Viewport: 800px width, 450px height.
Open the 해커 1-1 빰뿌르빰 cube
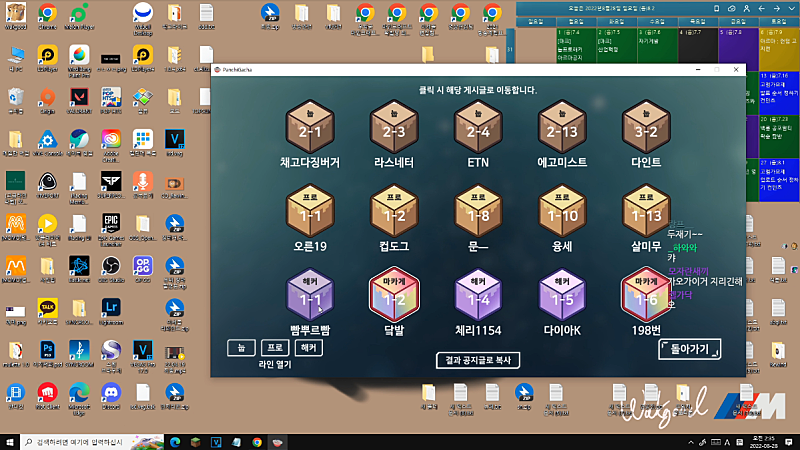click(310, 294)
